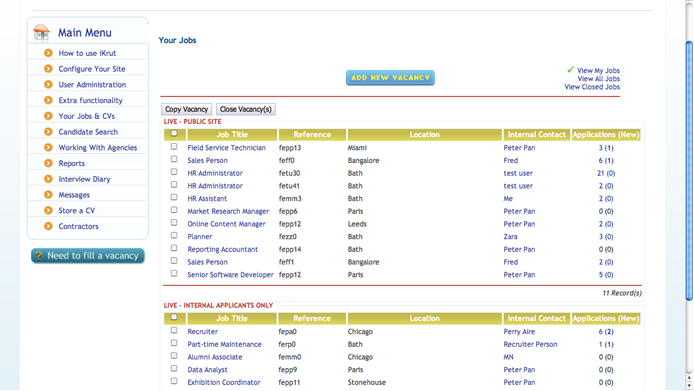Open Reports menu item
Viewport: 694px width, 391px height.
pyautogui.click(x=72, y=163)
